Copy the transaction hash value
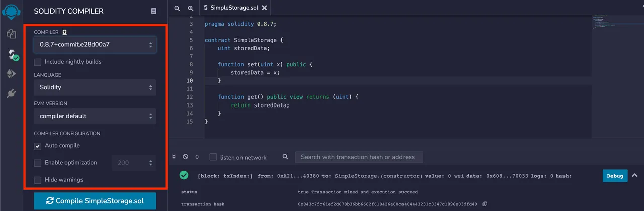The image size is (644, 211). (485, 204)
